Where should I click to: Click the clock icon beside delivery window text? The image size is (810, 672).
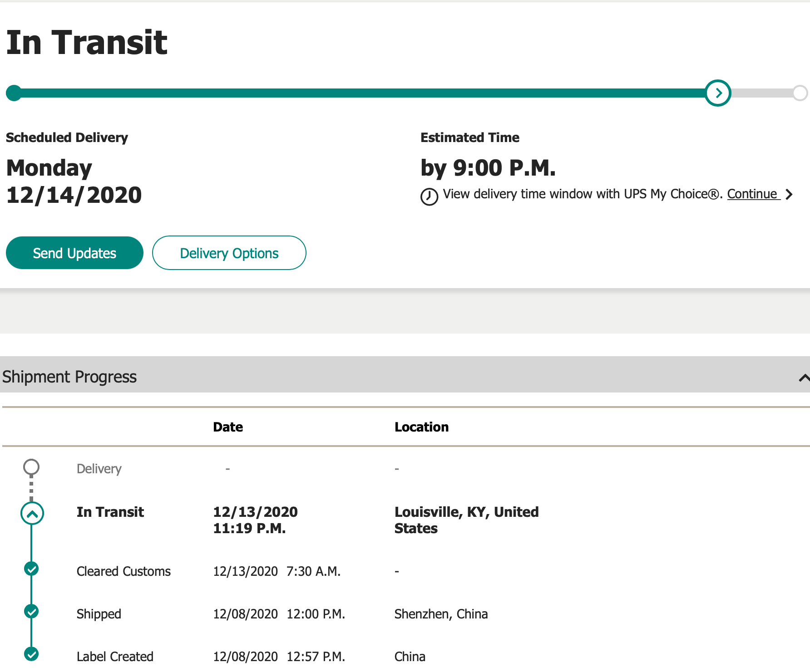429,196
